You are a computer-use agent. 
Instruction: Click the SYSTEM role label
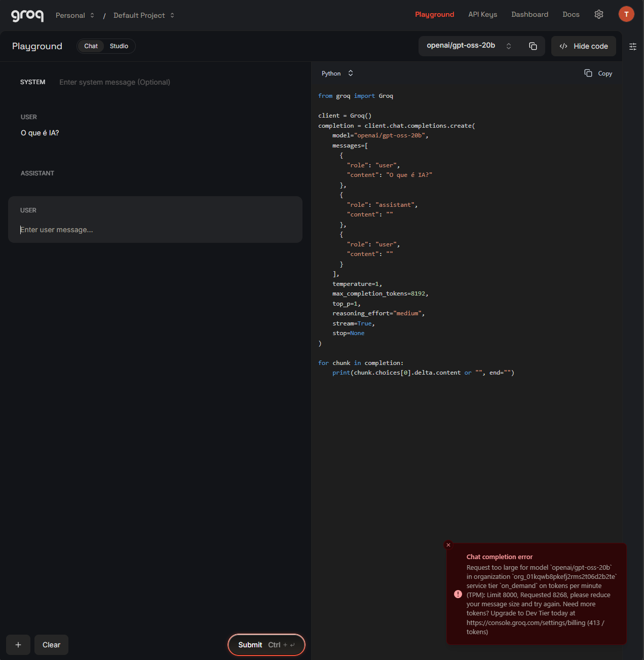tap(33, 82)
